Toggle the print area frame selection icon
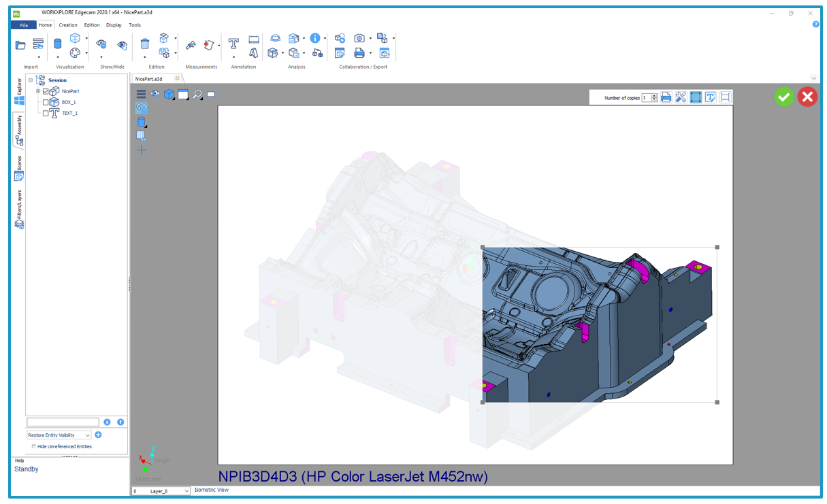This screenshot has width=827, height=504. 696,97
